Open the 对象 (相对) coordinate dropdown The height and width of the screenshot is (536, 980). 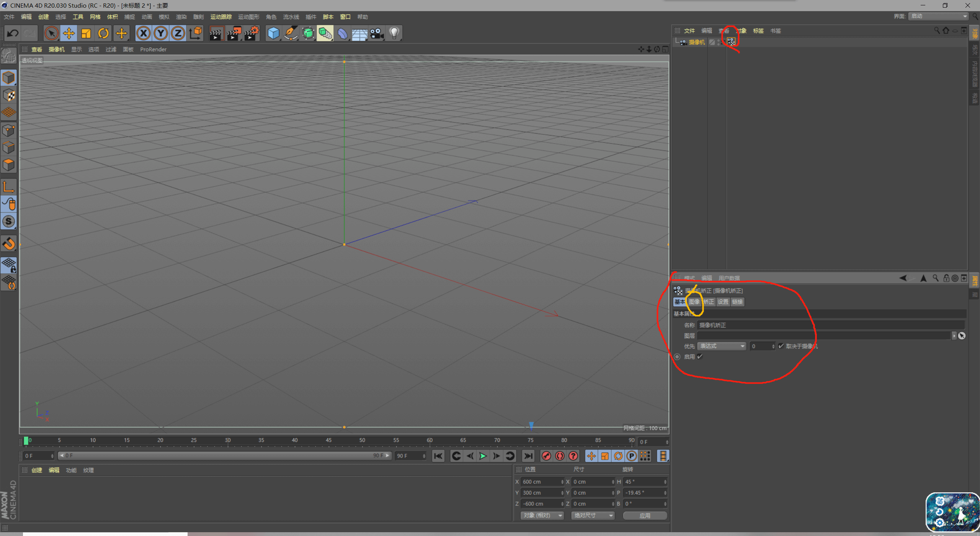(x=542, y=515)
